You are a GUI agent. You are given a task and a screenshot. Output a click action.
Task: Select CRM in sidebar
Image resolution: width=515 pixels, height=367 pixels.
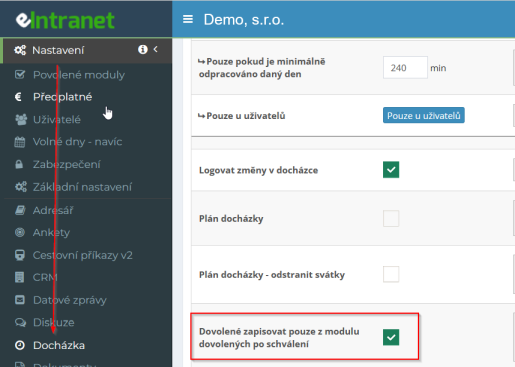pyautogui.click(x=45, y=277)
